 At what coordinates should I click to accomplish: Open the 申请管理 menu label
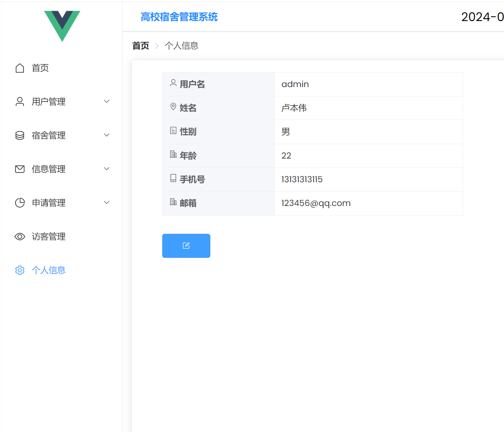pos(49,203)
